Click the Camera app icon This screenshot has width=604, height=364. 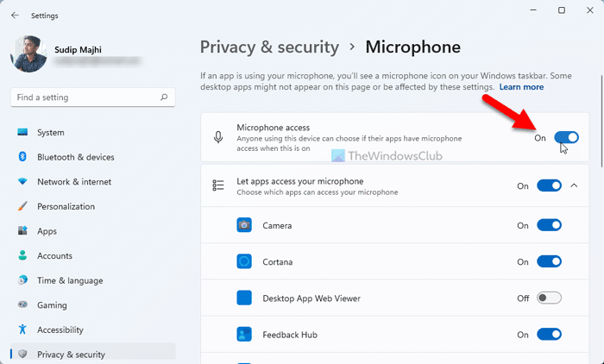(244, 225)
